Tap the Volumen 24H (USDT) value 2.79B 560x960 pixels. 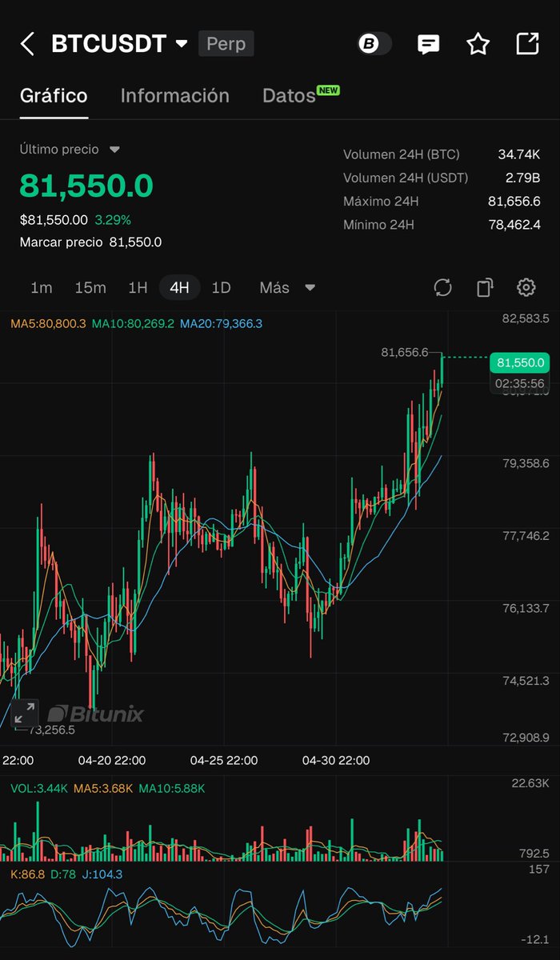(x=523, y=178)
